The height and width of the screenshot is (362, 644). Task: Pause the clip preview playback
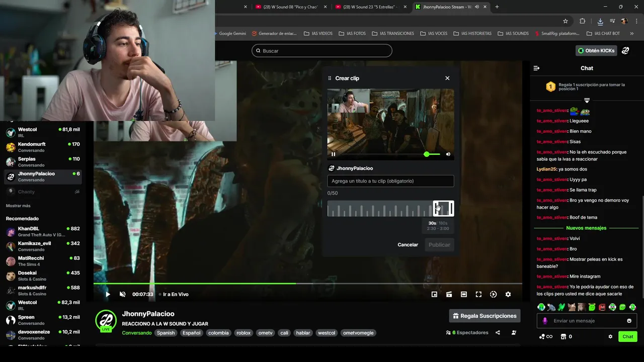(333, 154)
